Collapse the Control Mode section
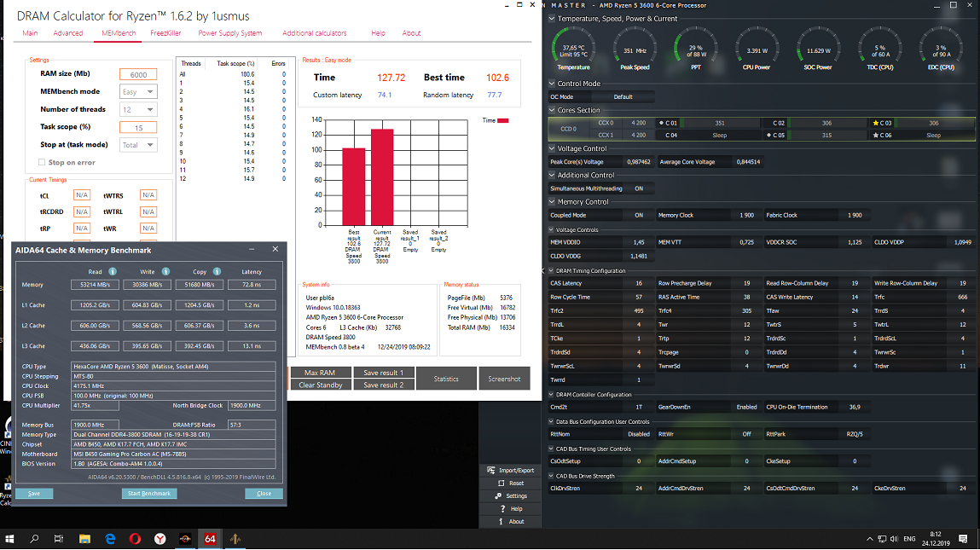Viewport: 980px width, 550px height. click(552, 83)
